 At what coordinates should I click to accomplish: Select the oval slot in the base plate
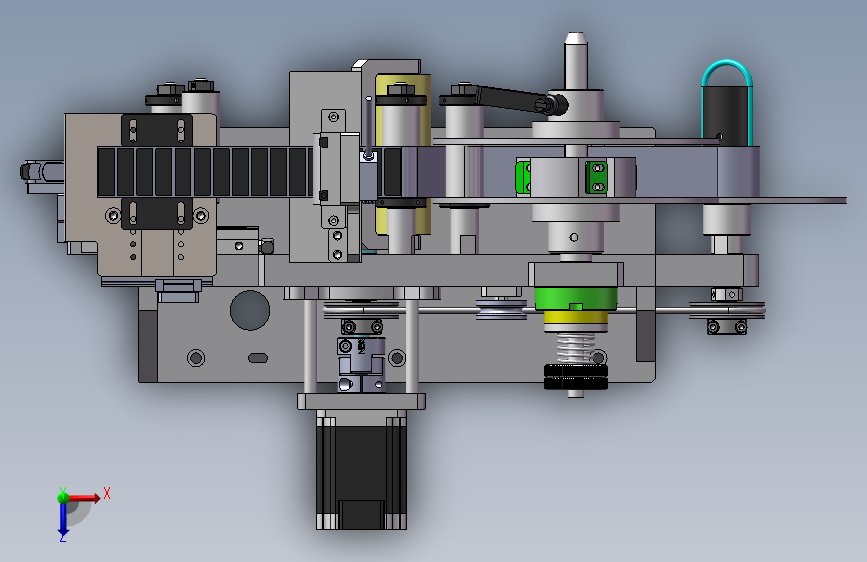tap(258, 358)
